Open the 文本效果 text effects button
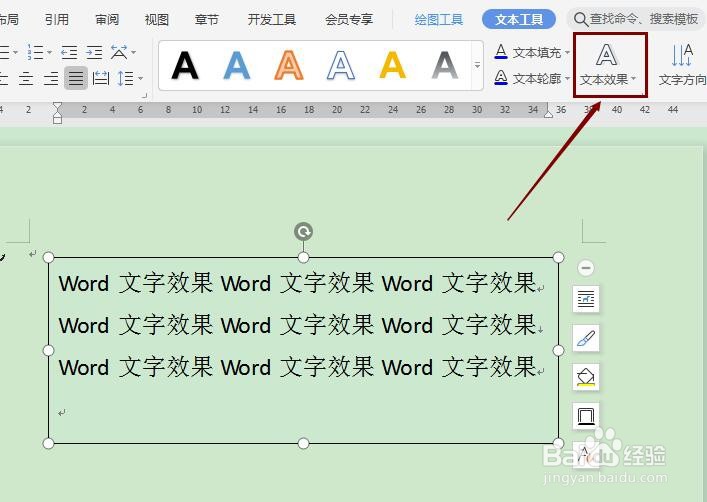Image resolution: width=707 pixels, height=502 pixels. (607, 64)
